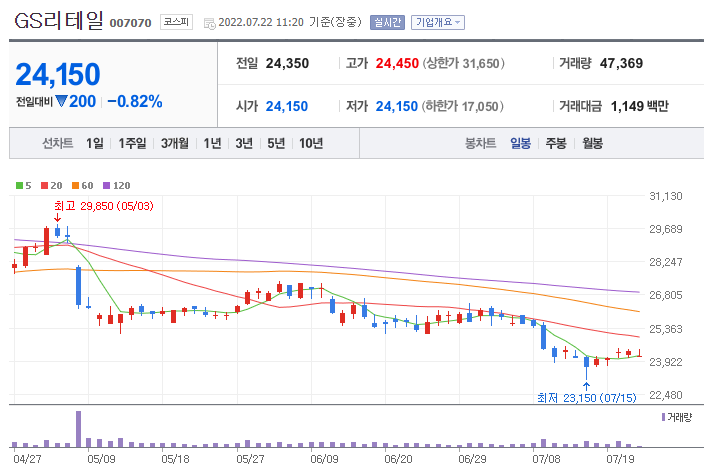Click the -0.82% change value
This screenshot has width=704, height=475.
click(135, 101)
